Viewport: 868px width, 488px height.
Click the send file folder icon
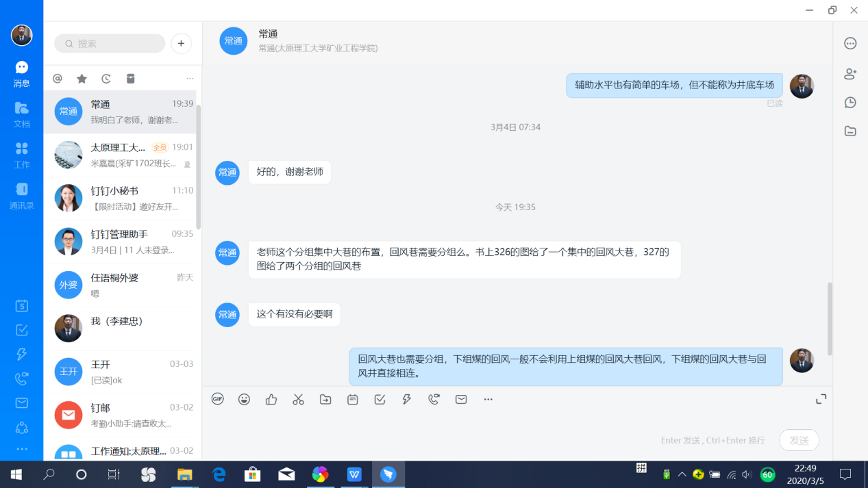pos(325,399)
